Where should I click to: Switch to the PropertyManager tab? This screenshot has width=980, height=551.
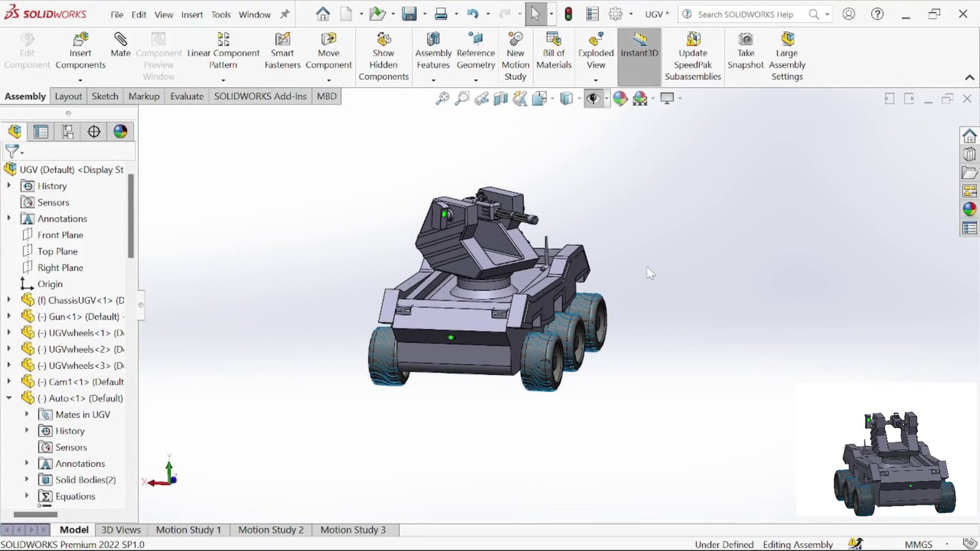(41, 131)
